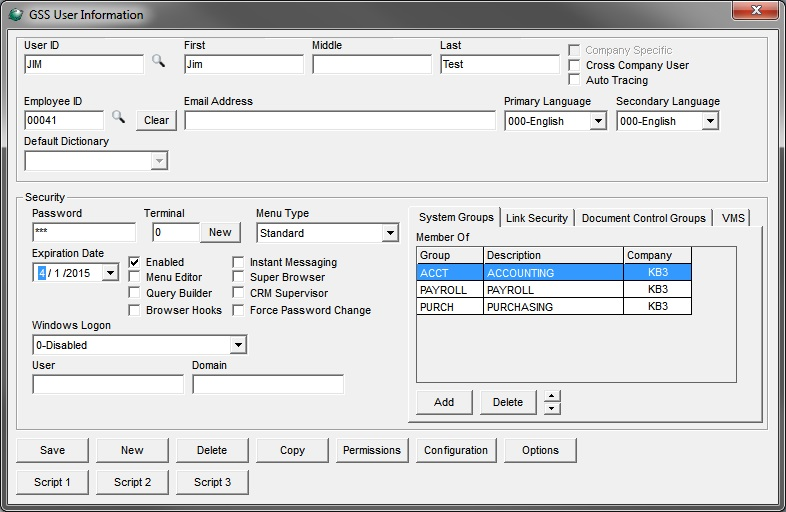Close the GSS User Information window
786x512 pixels.
756,10
